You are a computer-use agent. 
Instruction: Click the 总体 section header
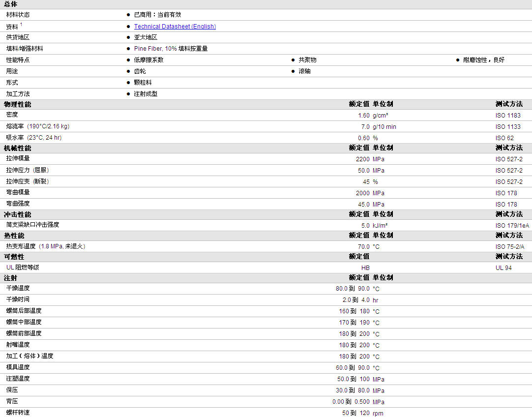(10, 4)
